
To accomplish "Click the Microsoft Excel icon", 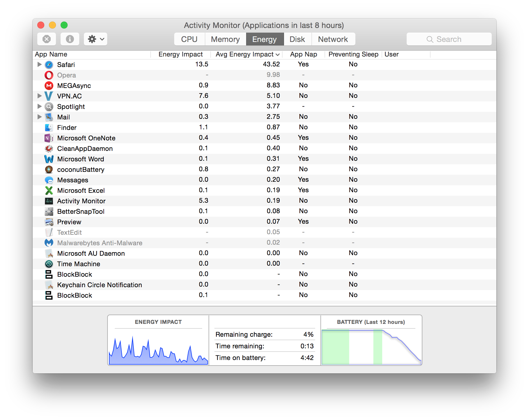I will coord(49,190).
